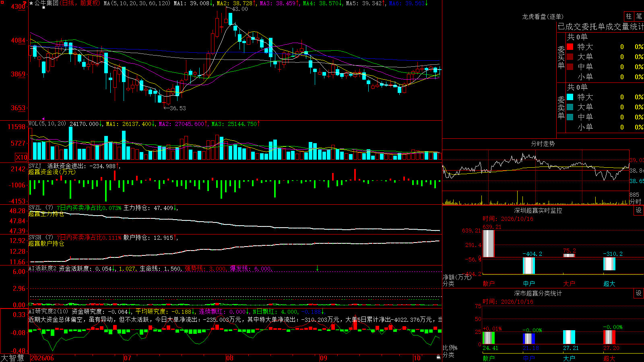The height and width of the screenshot is (362, 644).
Task: Open 设 settings for 深圳超赢实时监控
Action: (638, 210)
